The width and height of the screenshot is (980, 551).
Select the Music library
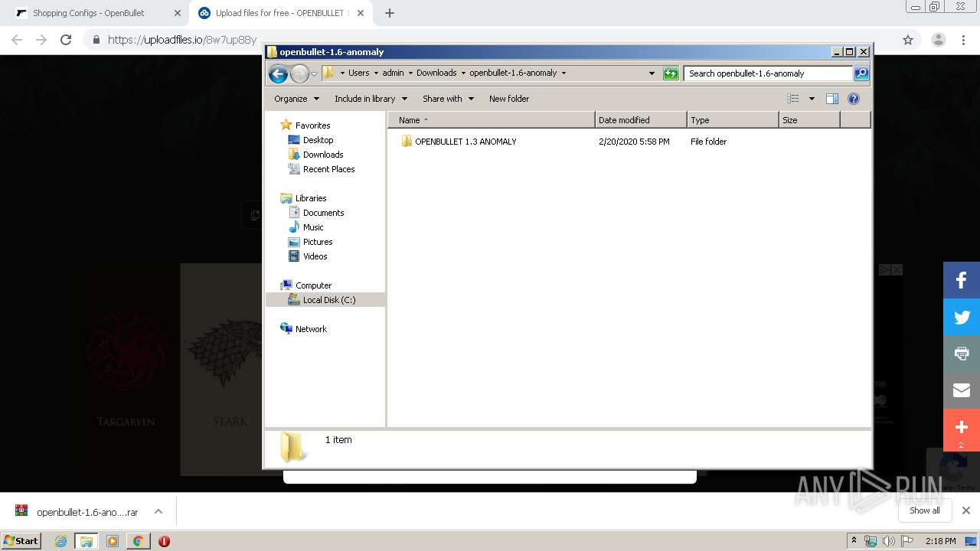(313, 227)
